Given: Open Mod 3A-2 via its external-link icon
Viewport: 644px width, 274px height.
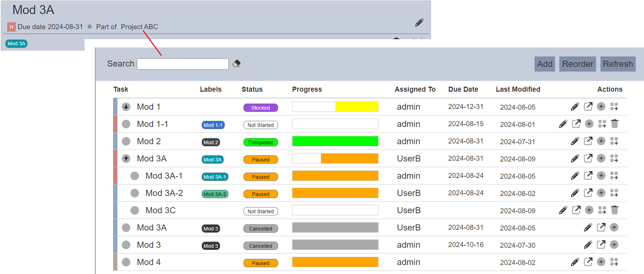Looking at the screenshot, I should coord(588,193).
